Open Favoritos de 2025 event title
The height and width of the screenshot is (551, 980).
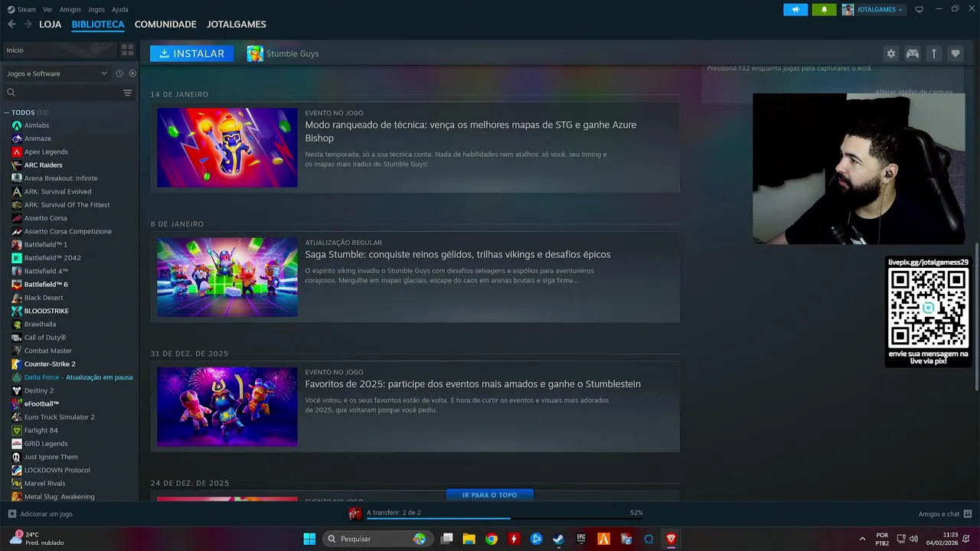pyautogui.click(x=473, y=383)
